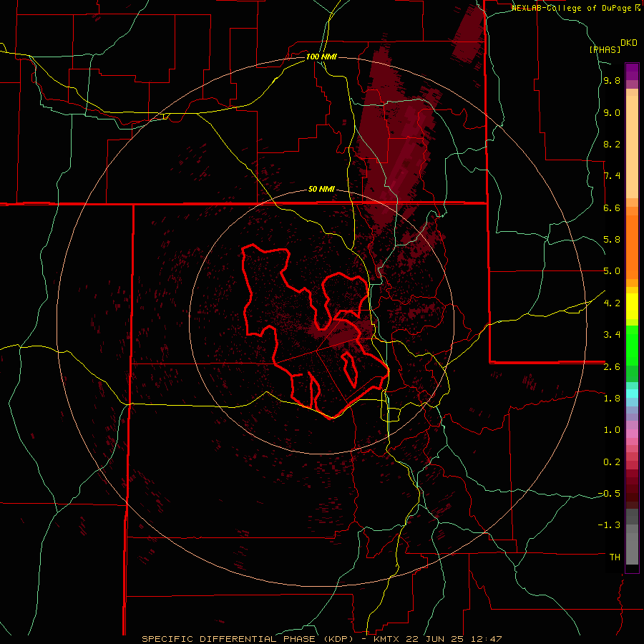Click the "100 NMI" range ring label
The height and width of the screenshot is (644, 644).
321,57
